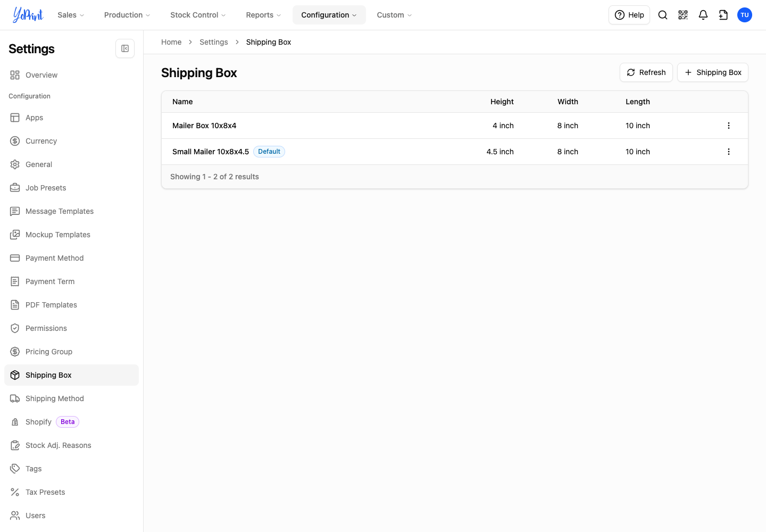Open the QR code scanner icon
Viewport: 766px width, 532px height.
683,15
